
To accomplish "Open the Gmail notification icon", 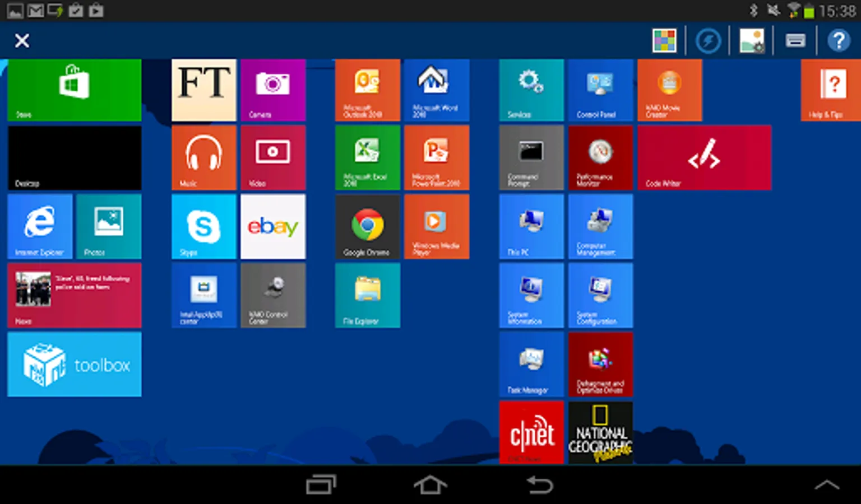I will coord(35,10).
